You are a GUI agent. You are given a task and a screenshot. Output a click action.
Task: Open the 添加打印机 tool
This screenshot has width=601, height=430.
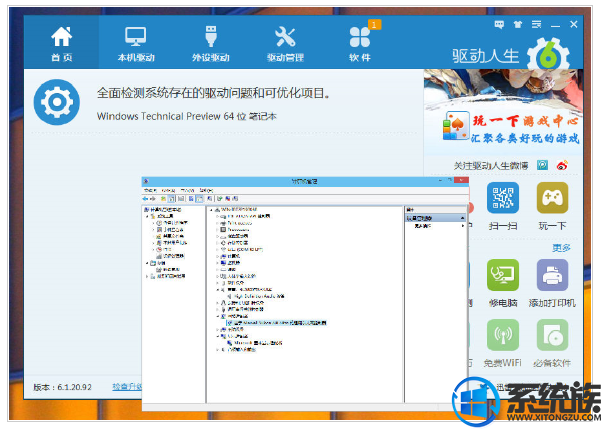pos(552,284)
